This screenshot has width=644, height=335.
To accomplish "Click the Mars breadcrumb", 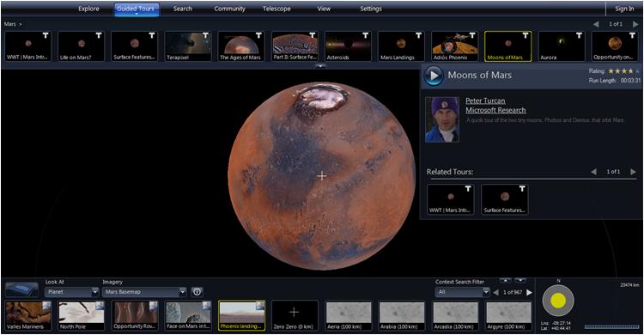I will point(9,24).
